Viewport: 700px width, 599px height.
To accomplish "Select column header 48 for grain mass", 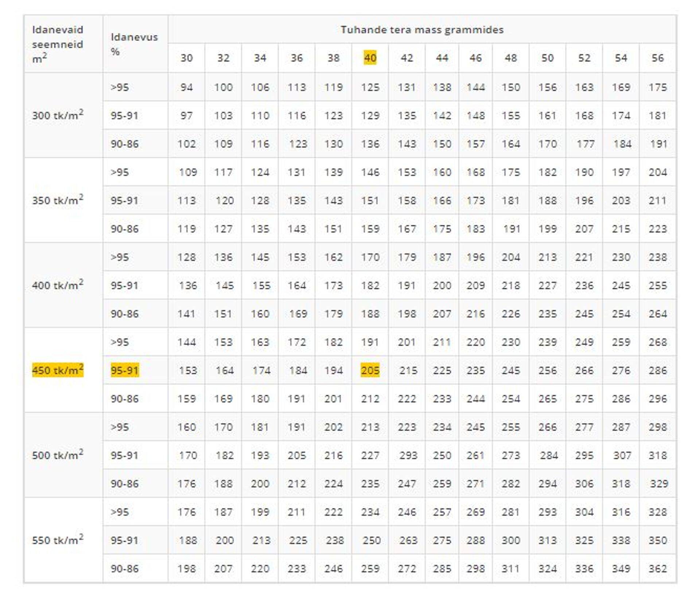I will [x=510, y=58].
